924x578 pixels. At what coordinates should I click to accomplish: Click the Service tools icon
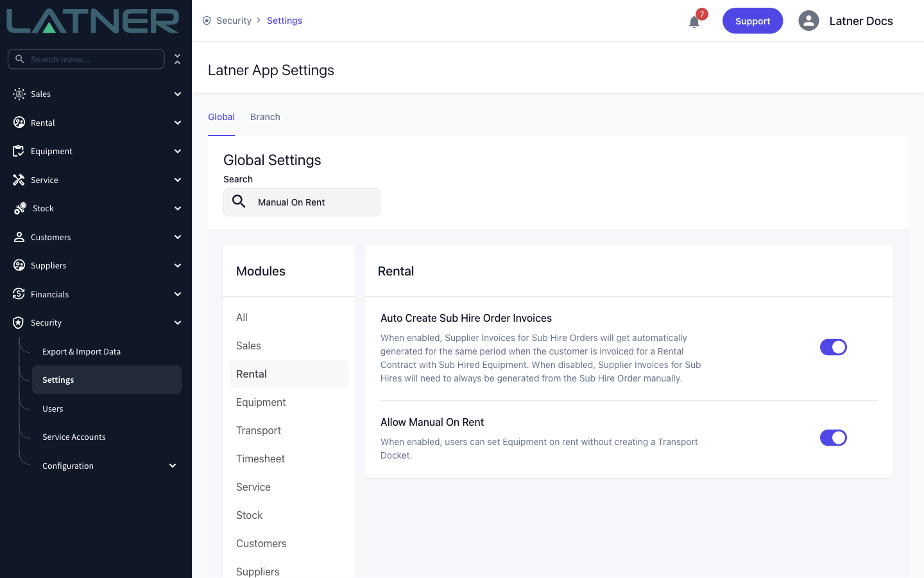(x=19, y=180)
